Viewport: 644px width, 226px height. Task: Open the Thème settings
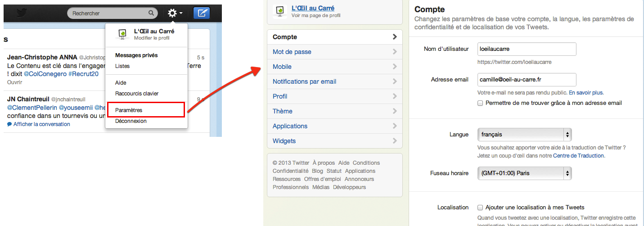point(335,111)
